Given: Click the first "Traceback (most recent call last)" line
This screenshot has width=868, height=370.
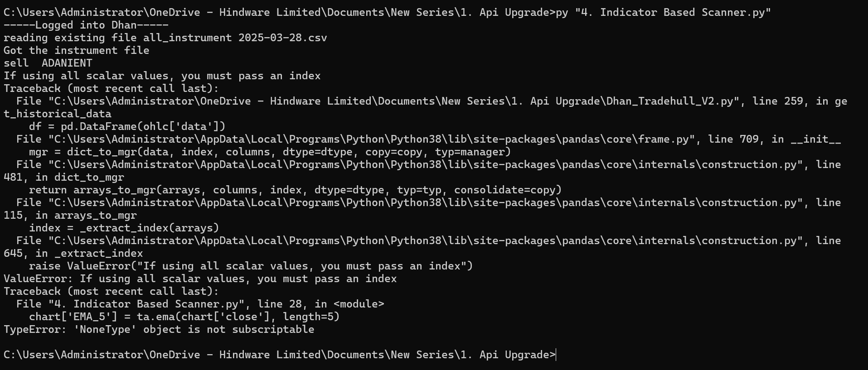Looking at the screenshot, I should point(111,88).
